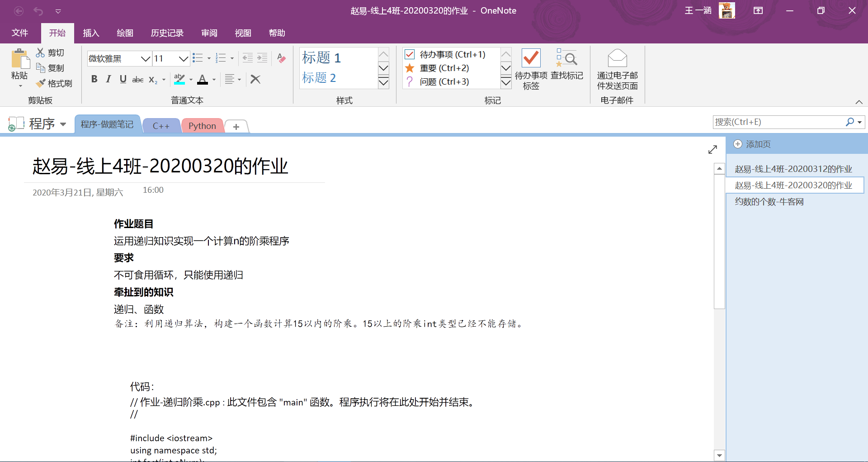Click the Delete X icon in ribbon
The image size is (868, 462).
(x=255, y=80)
